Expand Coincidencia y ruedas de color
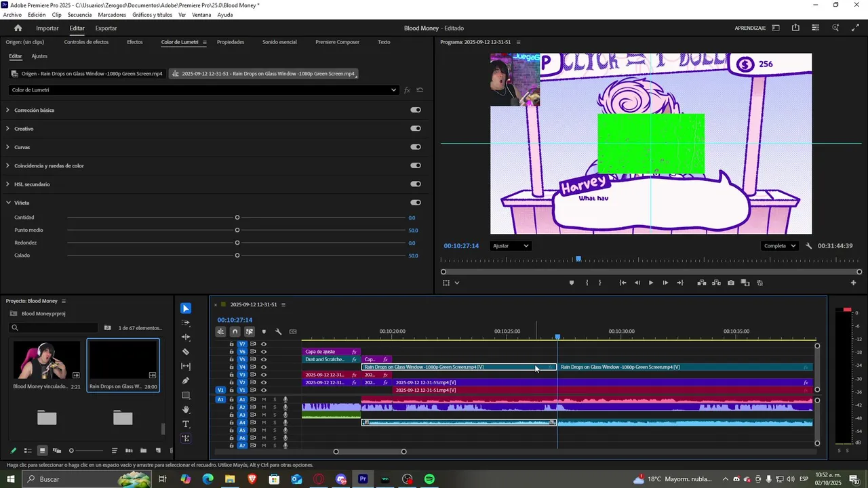 click(7, 165)
